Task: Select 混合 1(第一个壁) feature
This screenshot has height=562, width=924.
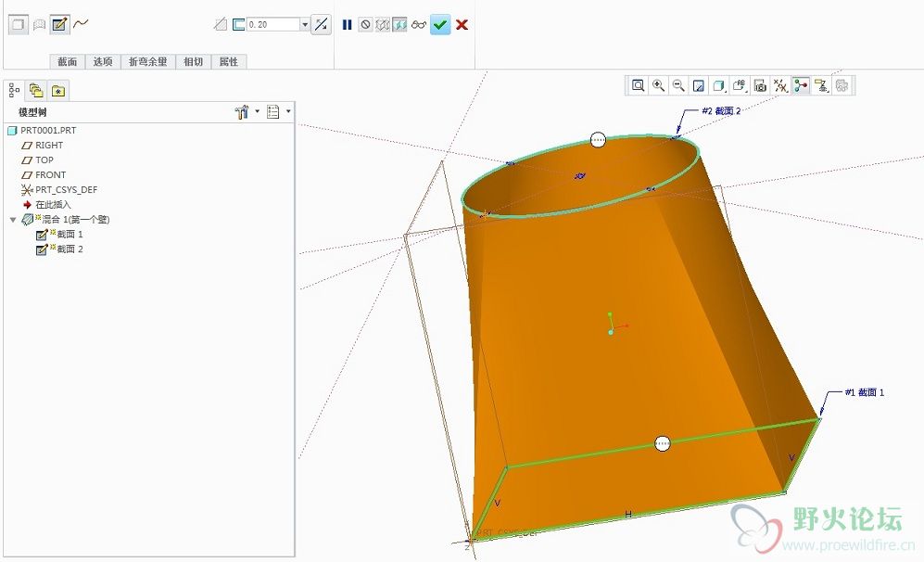Action: [x=66, y=220]
